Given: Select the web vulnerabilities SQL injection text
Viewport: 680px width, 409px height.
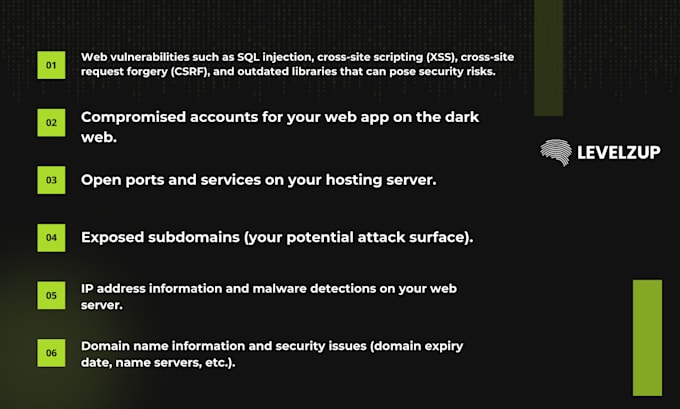Looking at the screenshot, I should (x=298, y=64).
